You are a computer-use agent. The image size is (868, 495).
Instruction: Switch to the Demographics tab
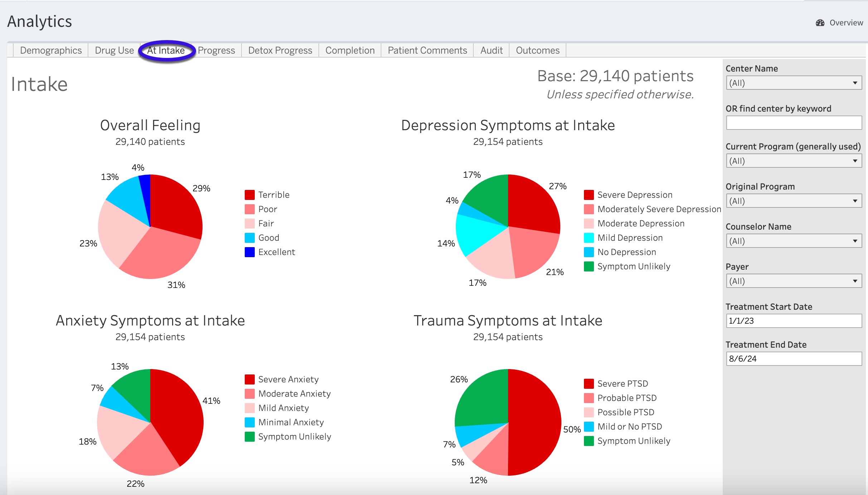51,50
